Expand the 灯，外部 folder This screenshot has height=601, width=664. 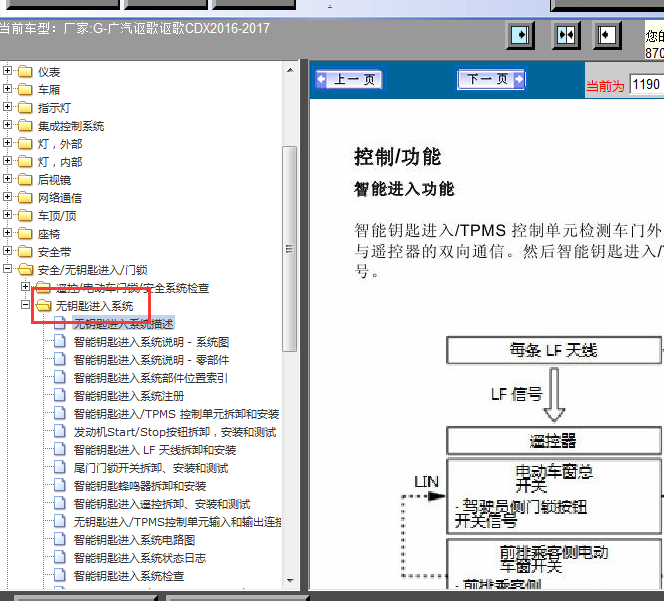(7, 142)
